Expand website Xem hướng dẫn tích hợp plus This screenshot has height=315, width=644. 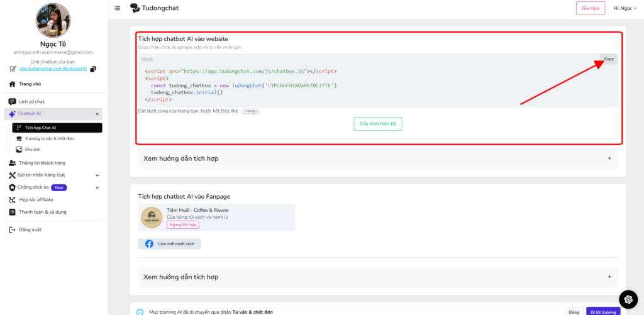pos(609,158)
